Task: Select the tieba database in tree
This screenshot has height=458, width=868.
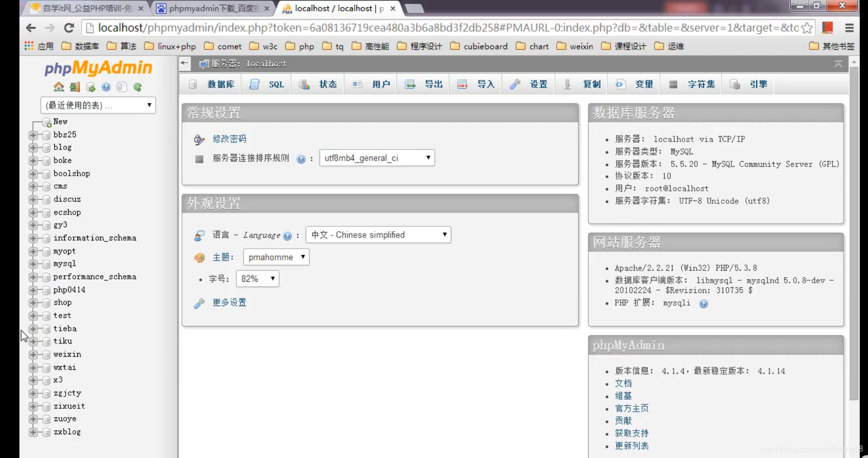Action: point(65,329)
